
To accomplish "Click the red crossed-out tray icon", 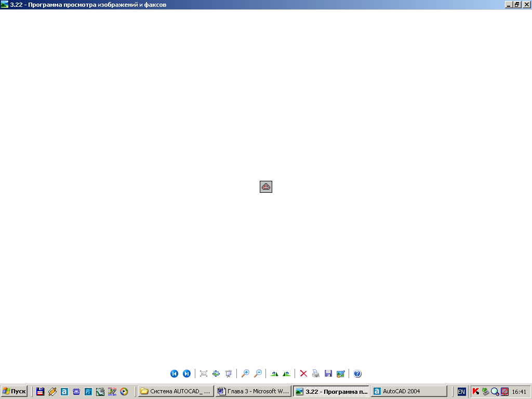I will pyautogui.click(x=505, y=392).
